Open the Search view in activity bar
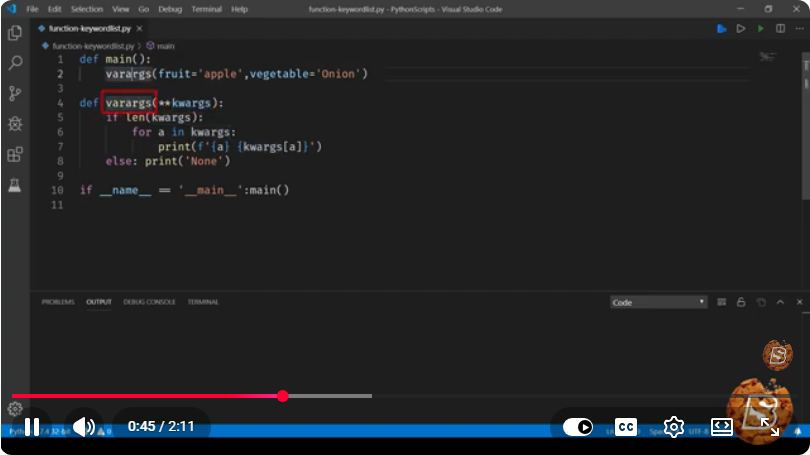This screenshot has width=810, height=455. 15,63
